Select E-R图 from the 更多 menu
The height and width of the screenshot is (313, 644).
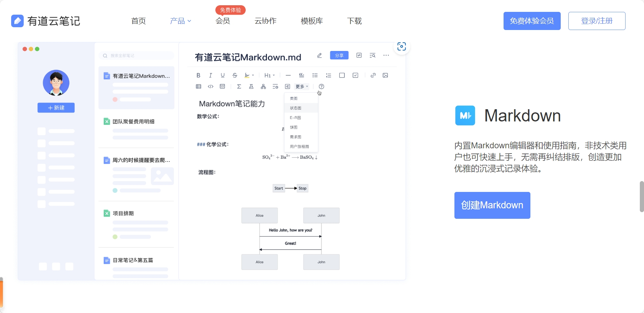301,118
